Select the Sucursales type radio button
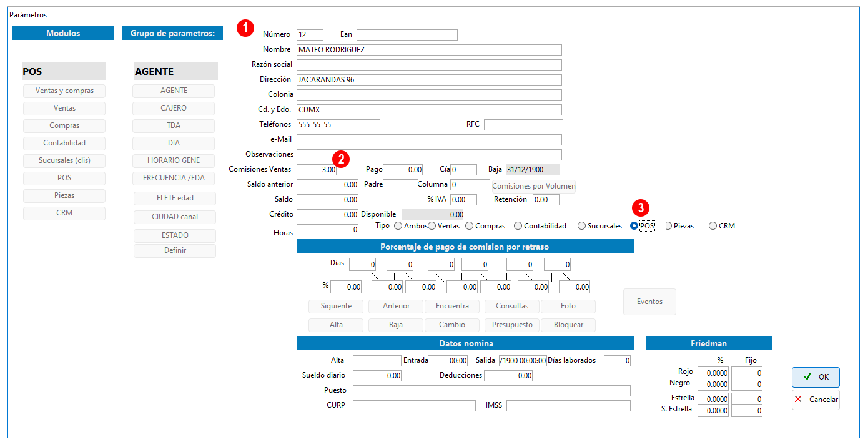The height and width of the screenshot is (447, 868). pos(581,226)
